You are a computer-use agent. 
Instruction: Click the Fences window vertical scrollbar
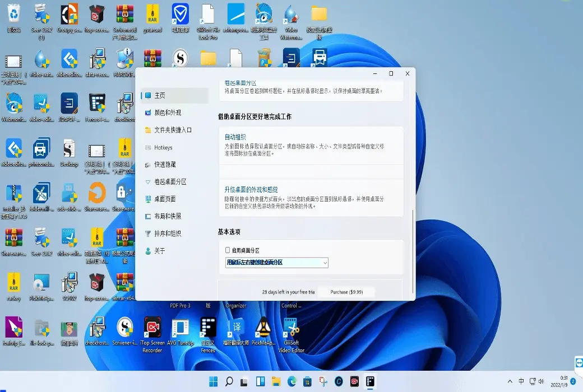(x=413, y=252)
